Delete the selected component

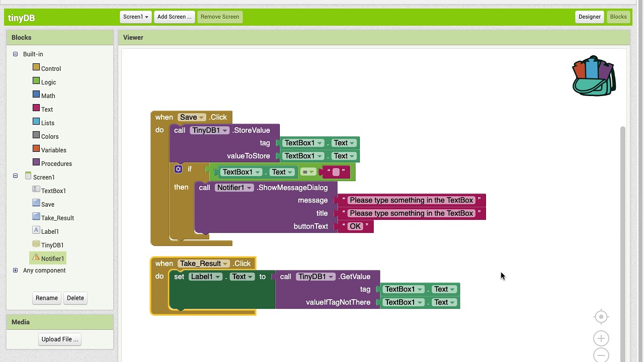pos(75,298)
